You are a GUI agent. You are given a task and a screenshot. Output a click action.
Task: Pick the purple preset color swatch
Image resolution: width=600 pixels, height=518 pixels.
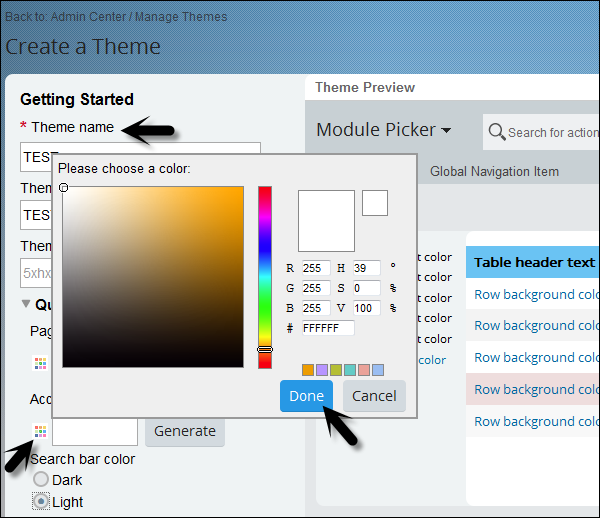pyautogui.click(x=322, y=370)
